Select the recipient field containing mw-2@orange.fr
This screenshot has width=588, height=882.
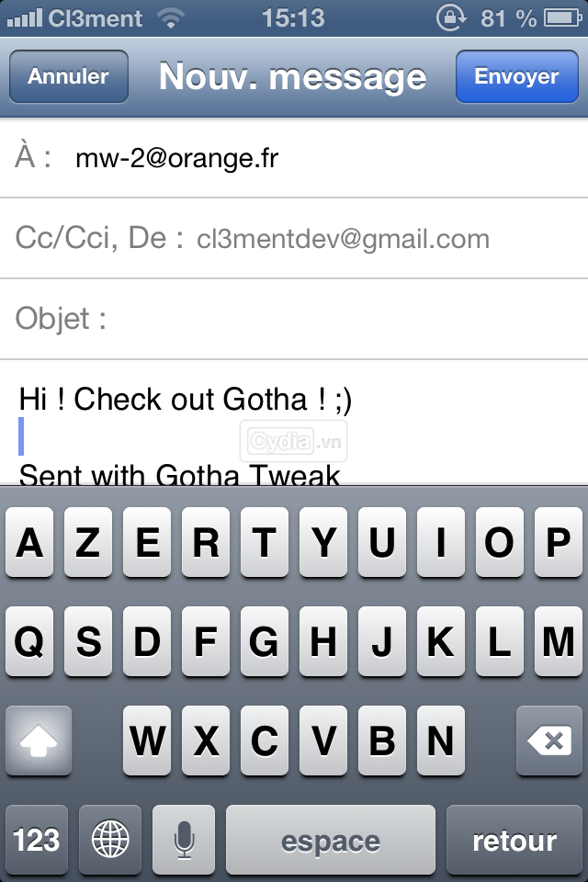pos(294,157)
